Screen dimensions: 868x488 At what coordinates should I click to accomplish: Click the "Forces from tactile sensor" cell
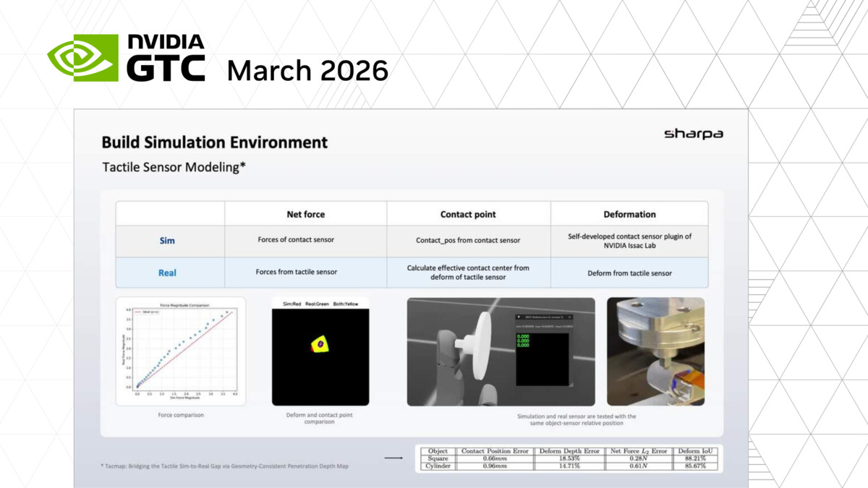pos(306,273)
